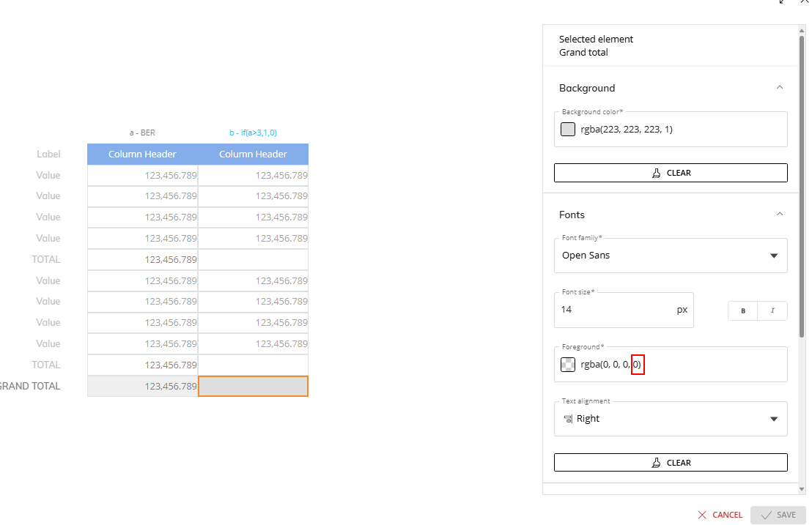This screenshot has width=812, height=525.
Task: Click the Font size input field
Action: (624, 310)
